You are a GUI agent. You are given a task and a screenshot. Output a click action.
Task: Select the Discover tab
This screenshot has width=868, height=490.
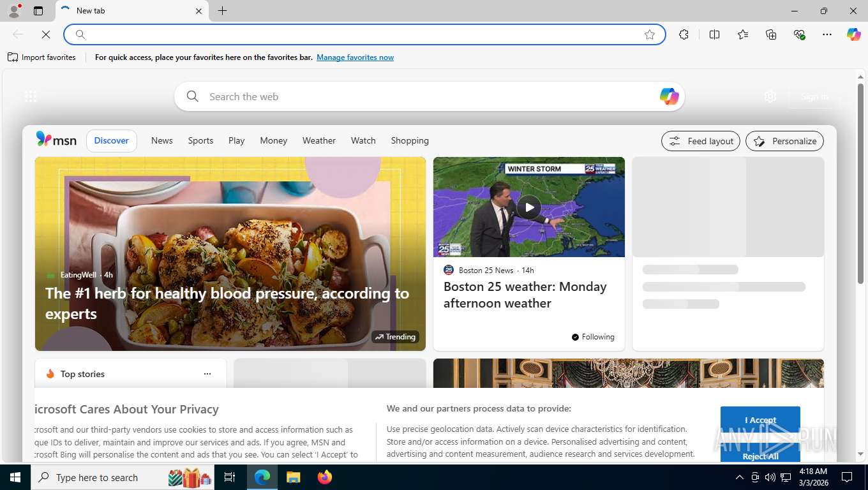112,140
